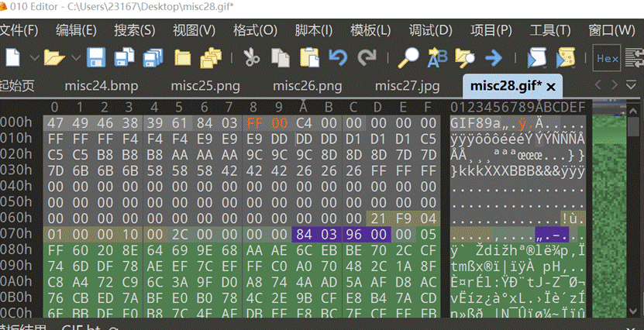Click the Copy icon

[x=280, y=57]
